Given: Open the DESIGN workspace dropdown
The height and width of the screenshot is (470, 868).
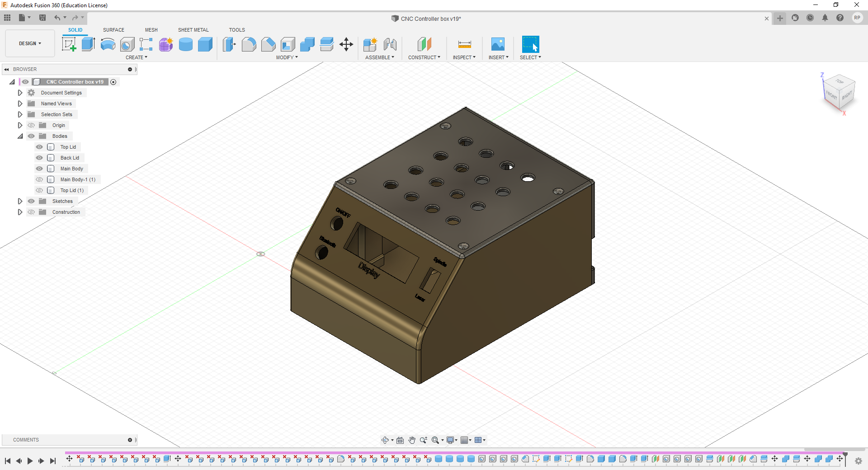Looking at the screenshot, I should click(x=29, y=43).
